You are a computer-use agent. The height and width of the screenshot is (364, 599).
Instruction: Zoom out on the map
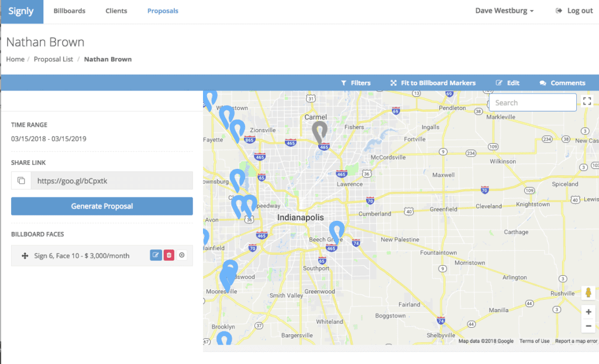point(588,326)
